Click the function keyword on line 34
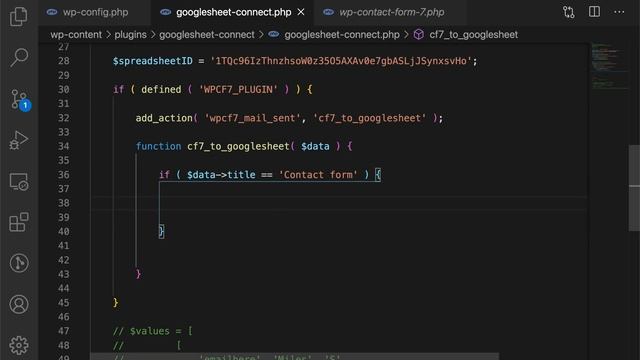The height and width of the screenshot is (360, 640). click(x=158, y=146)
